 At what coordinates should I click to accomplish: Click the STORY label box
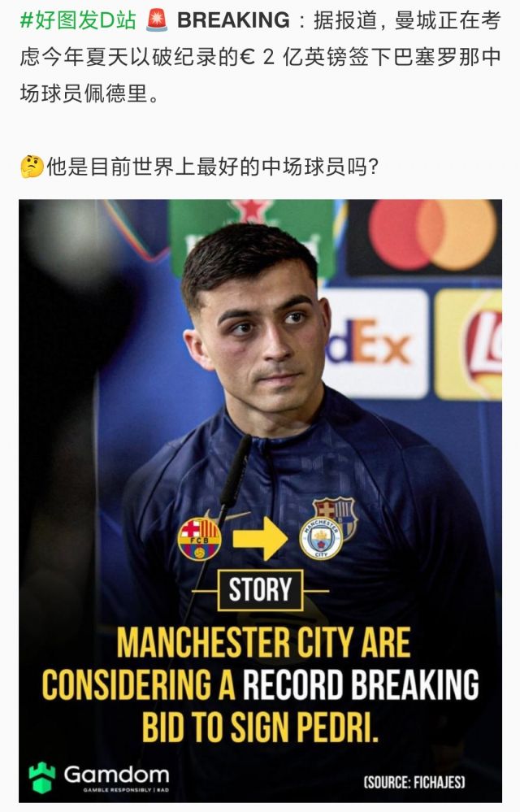(260, 590)
